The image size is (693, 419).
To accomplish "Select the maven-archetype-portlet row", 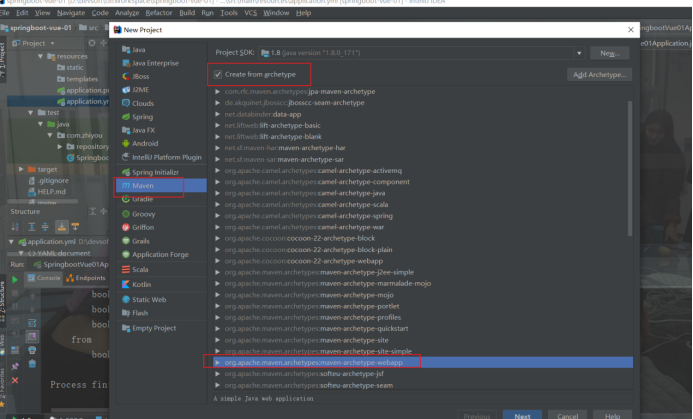I will pos(423,306).
